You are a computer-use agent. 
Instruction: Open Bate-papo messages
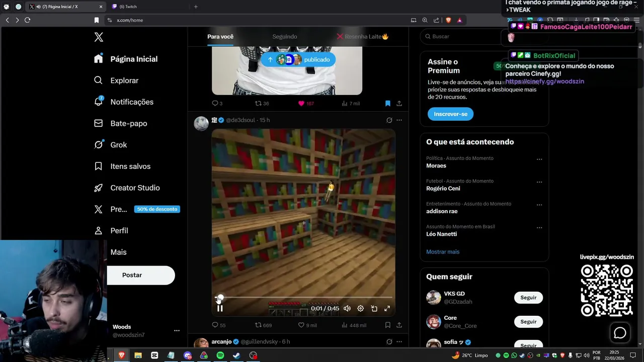(x=120, y=123)
